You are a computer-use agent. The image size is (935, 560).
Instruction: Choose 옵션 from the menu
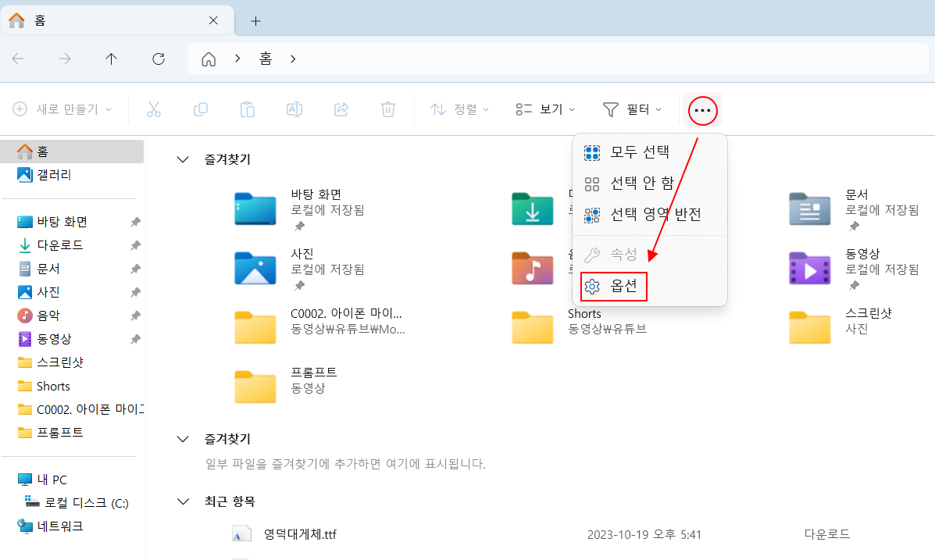click(649, 287)
